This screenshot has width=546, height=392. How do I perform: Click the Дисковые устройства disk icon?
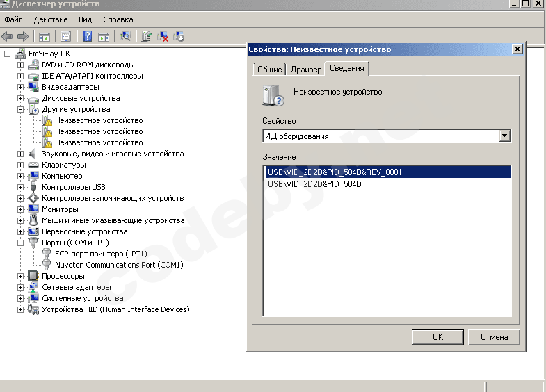[33, 99]
